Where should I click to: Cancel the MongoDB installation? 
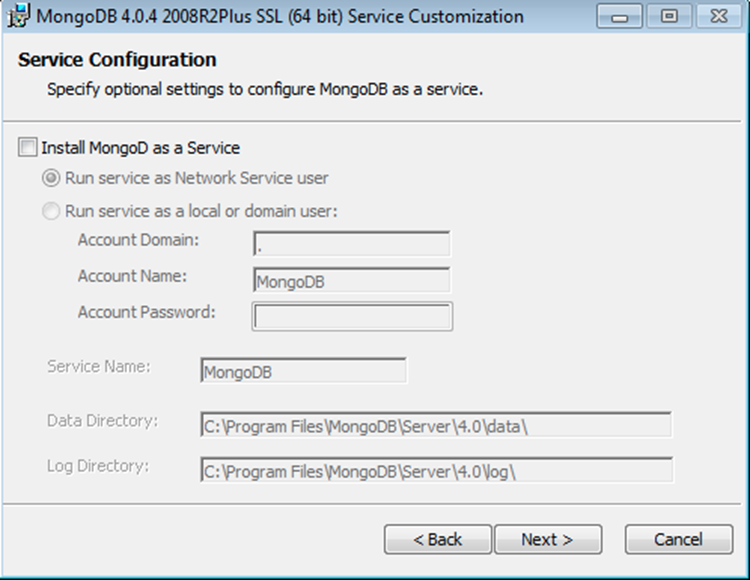pyautogui.click(x=679, y=540)
